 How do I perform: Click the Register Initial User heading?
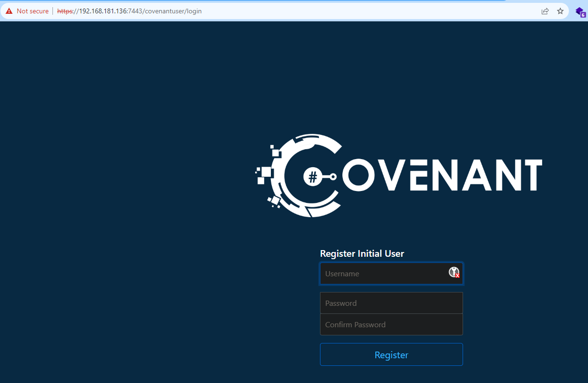click(362, 253)
